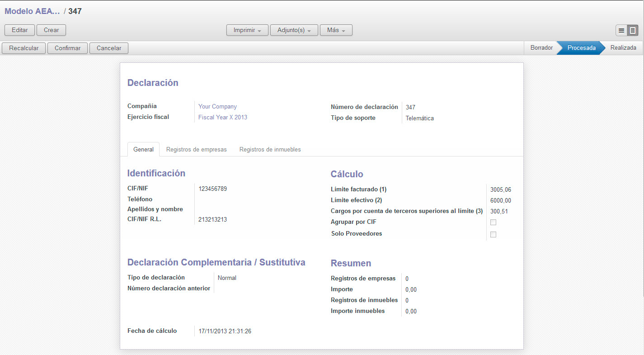This screenshot has width=644, height=355.
Task: Open the Registros de inmuebles tab
Action: pyautogui.click(x=270, y=149)
